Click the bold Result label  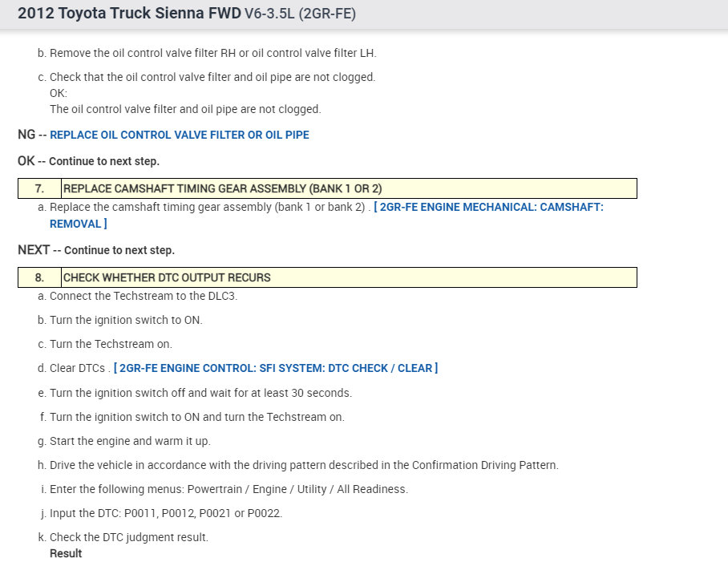[x=66, y=553]
